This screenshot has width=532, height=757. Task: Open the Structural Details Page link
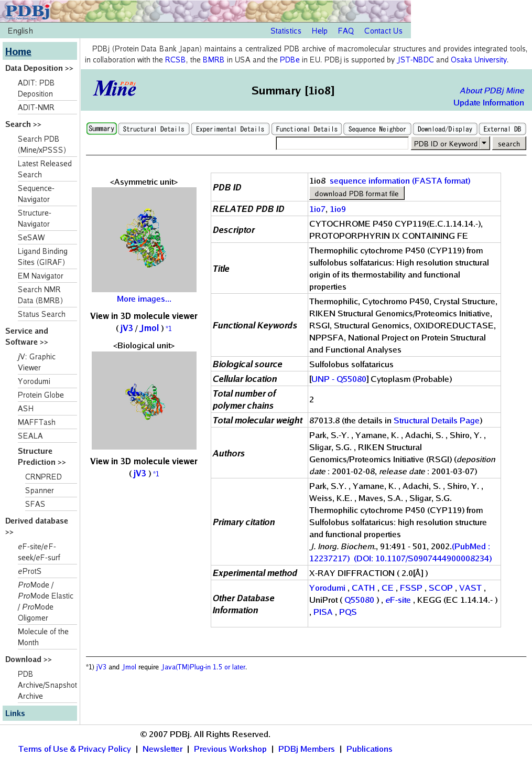point(437,420)
